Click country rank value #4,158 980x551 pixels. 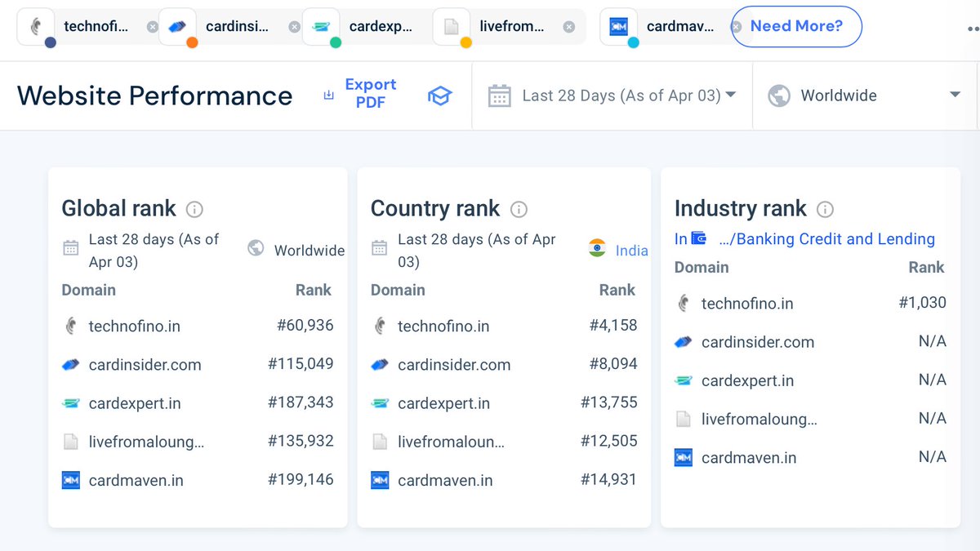(613, 325)
